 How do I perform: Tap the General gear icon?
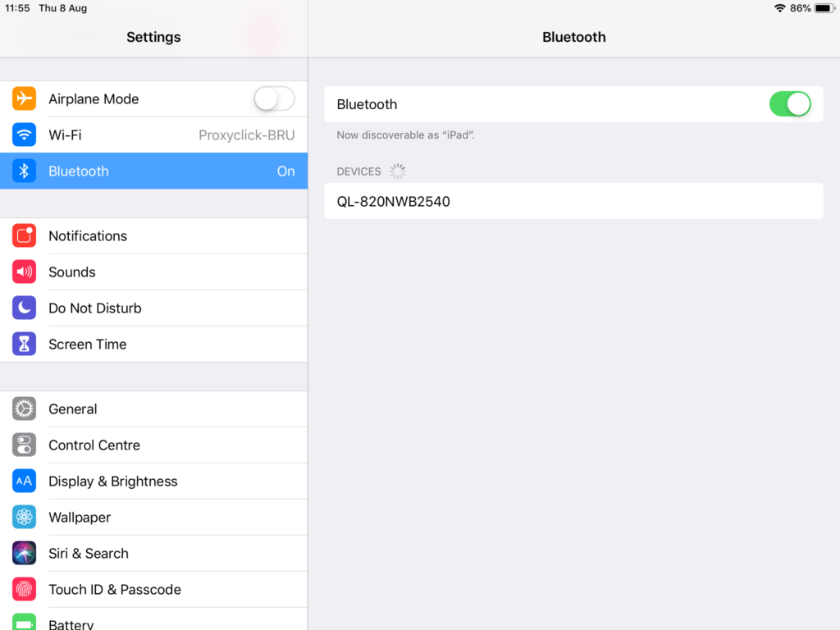click(x=24, y=409)
